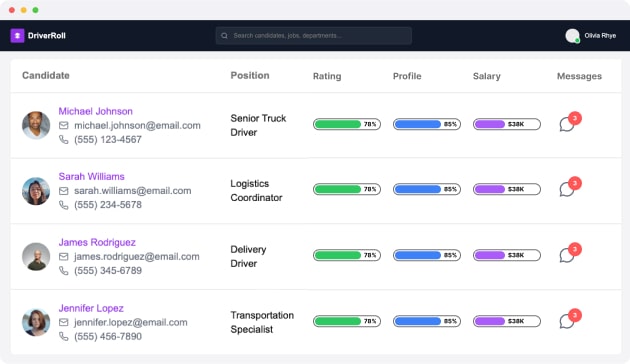The image size is (630, 364).
Task: Click Olivia Rhye's user avatar
Action: click(x=572, y=36)
